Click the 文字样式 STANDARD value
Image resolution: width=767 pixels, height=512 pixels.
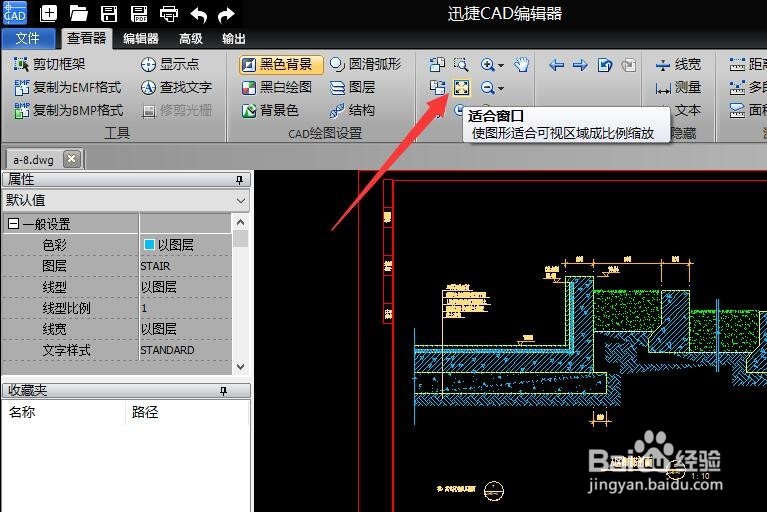[x=185, y=350]
